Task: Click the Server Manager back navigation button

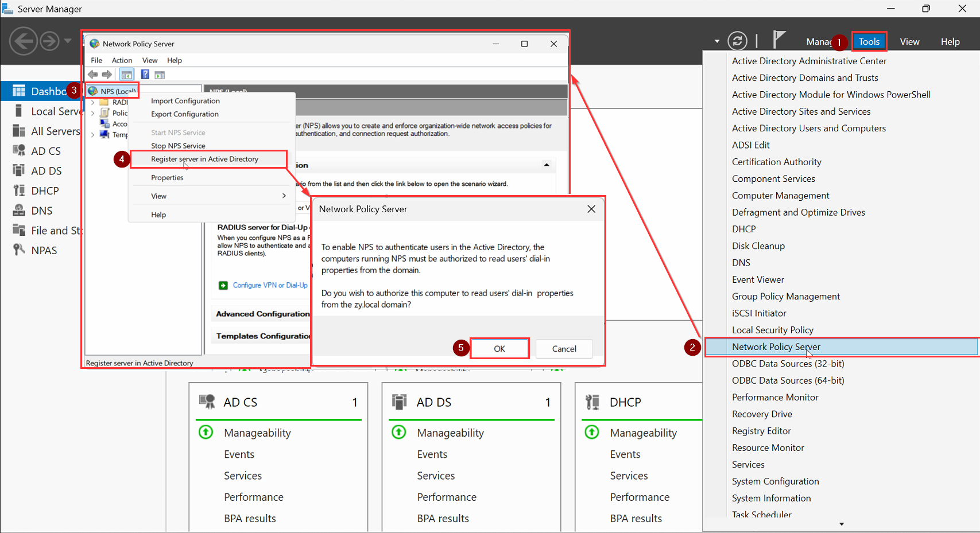Action: pyautogui.click(x=24, y=41)
